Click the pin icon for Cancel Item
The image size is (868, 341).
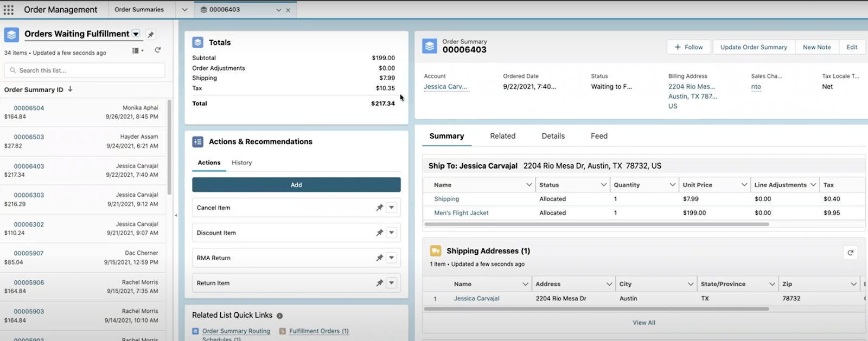coord(380,208)
